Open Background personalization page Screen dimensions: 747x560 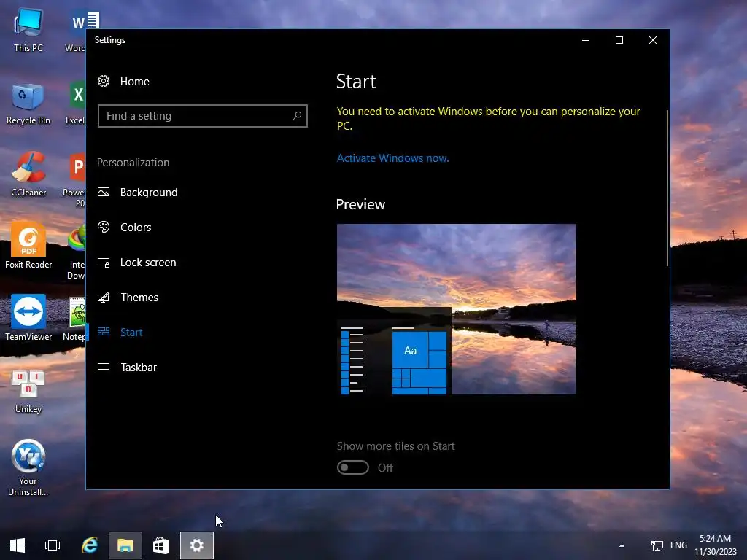pyautogui.click(x=149, y=192)
